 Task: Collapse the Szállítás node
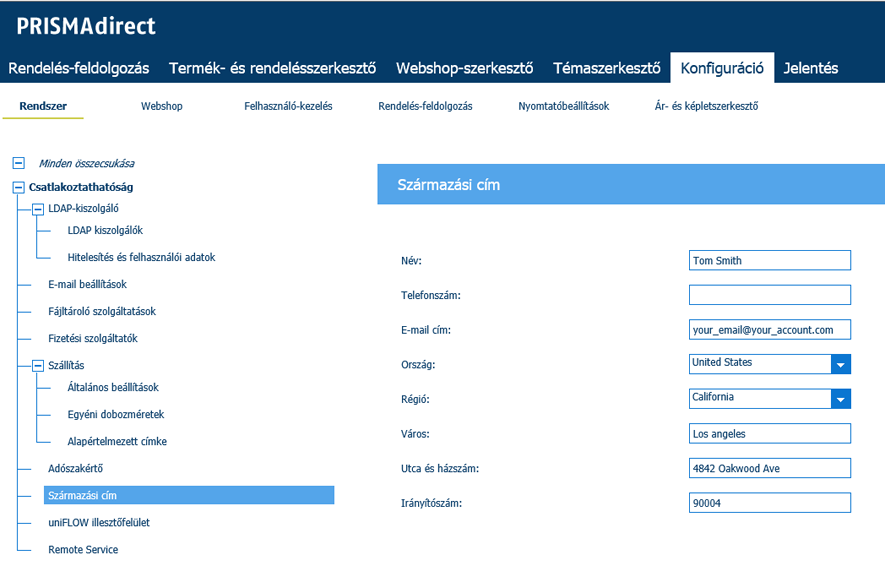pos(38,366)
